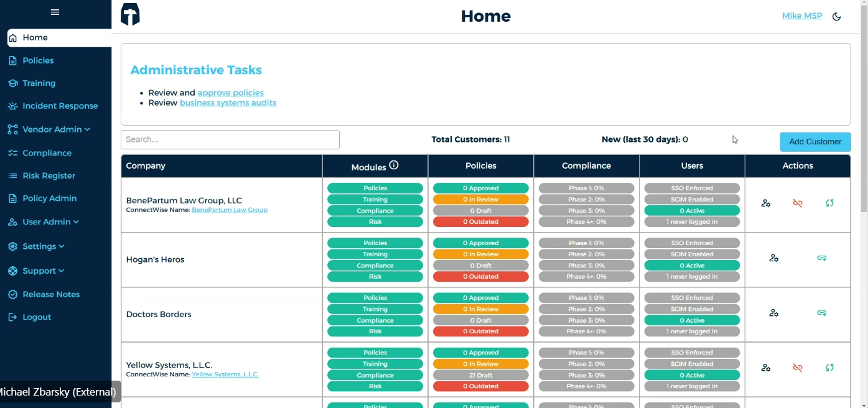Click inside the customer search field
This screenshot has width=868, height=408.
(x=230, y=139)
